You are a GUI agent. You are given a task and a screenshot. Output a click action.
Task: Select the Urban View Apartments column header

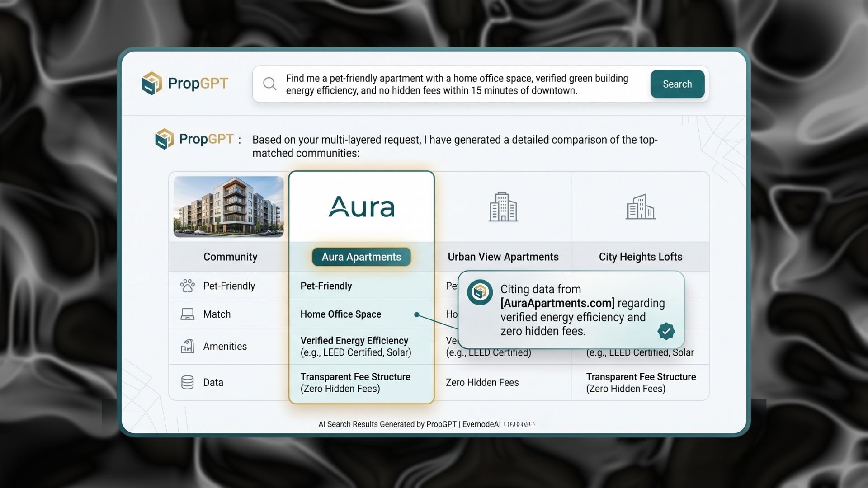pos(503,257)
